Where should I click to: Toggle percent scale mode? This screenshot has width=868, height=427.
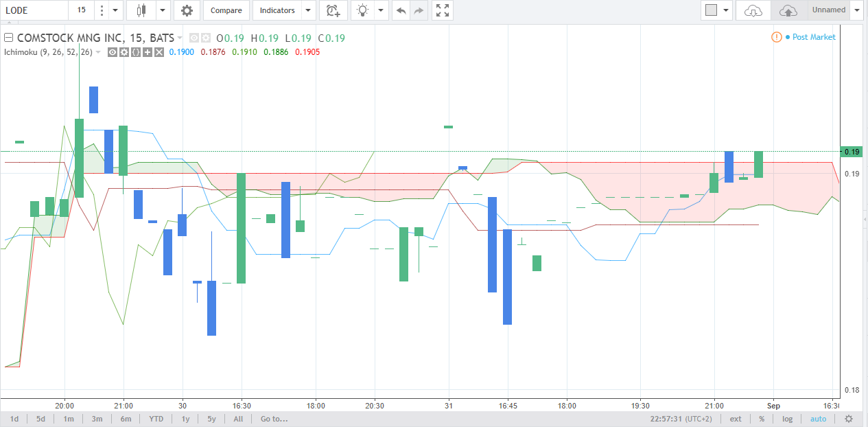click(761, 419)
